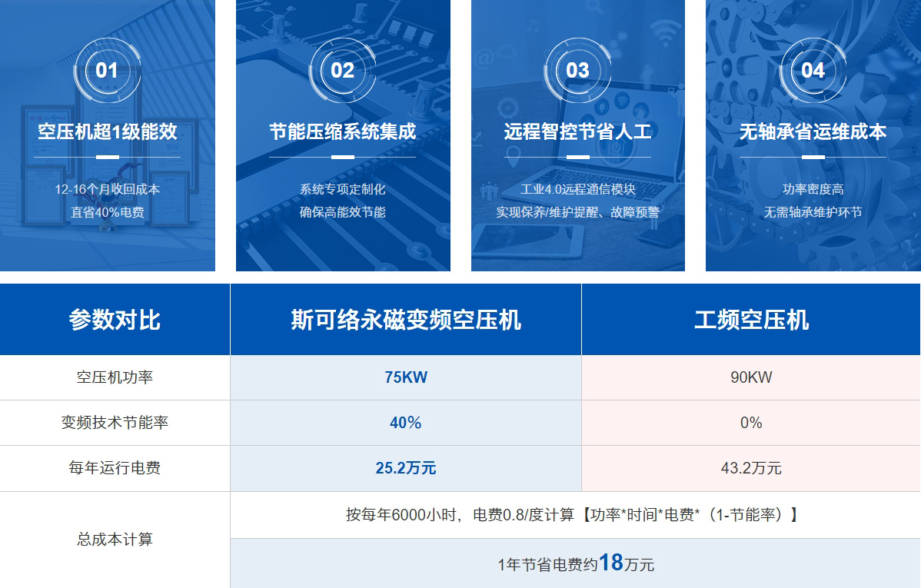Screen dimensions: 921x588
Task: Click the 75KW power value cell
Action: pyautogui.click(x=405, y=377)
